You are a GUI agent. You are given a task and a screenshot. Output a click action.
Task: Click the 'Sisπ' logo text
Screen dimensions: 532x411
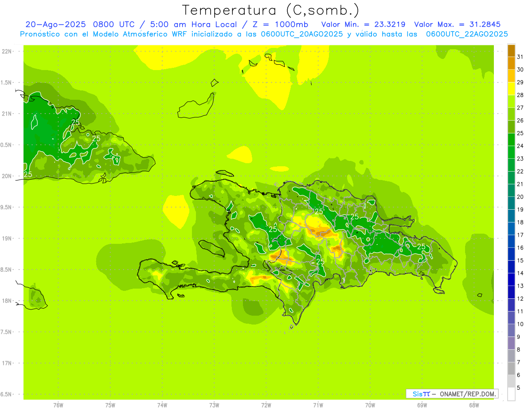(x=421, y=394)
